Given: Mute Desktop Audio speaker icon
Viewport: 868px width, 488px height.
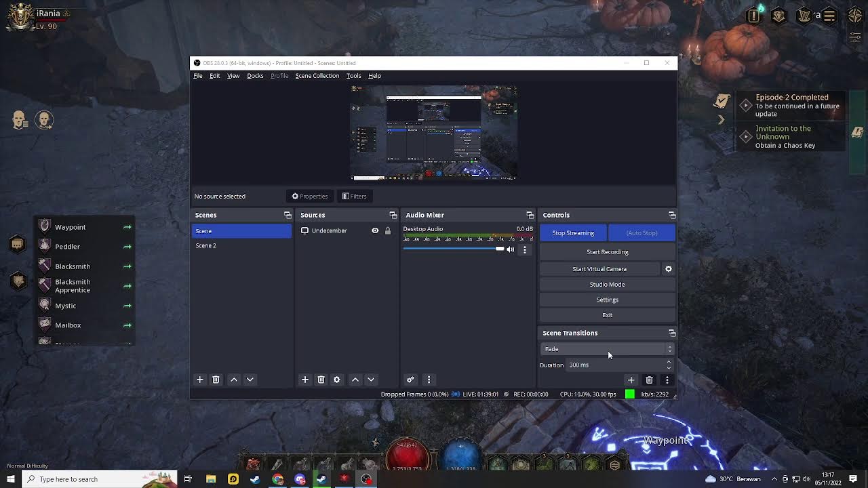Looking at the screenshot, I should (511, 249).
